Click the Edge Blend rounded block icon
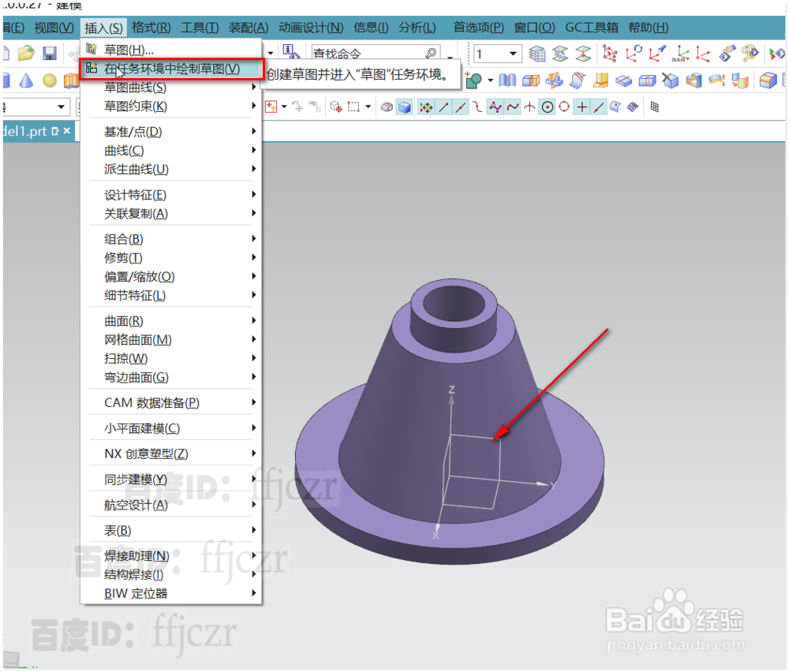Image resolution: width=789 pixels, height=672 pixels. click(768, 80)
